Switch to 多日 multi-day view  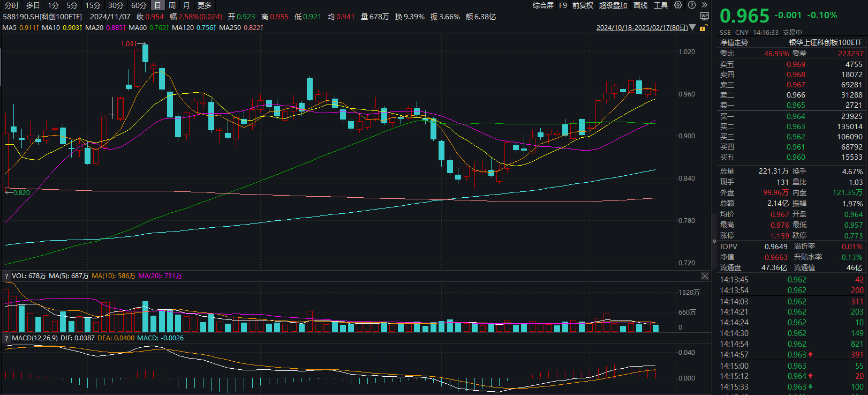coord(33,5)
